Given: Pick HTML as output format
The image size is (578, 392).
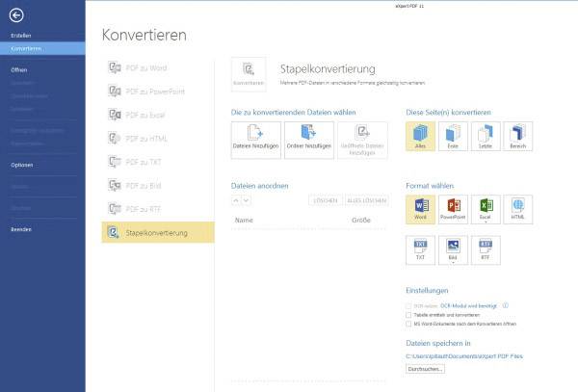Looking at the screenshot, I should 518,209.
